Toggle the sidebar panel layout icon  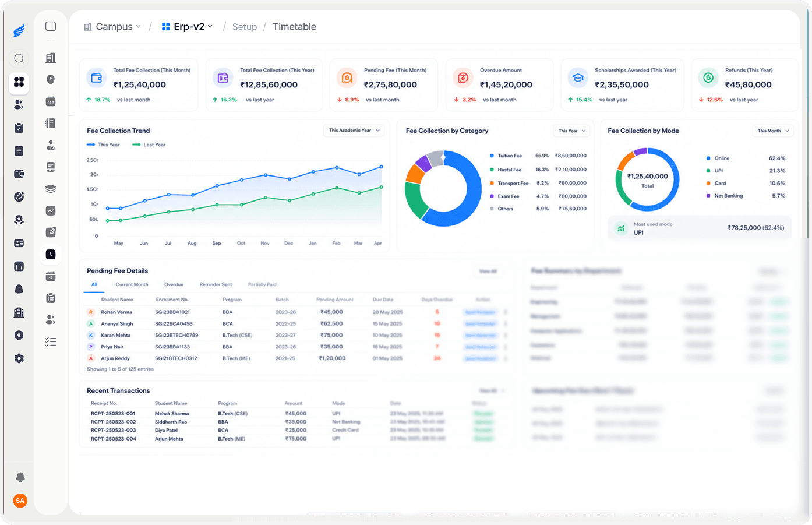(x=51, y=26)
